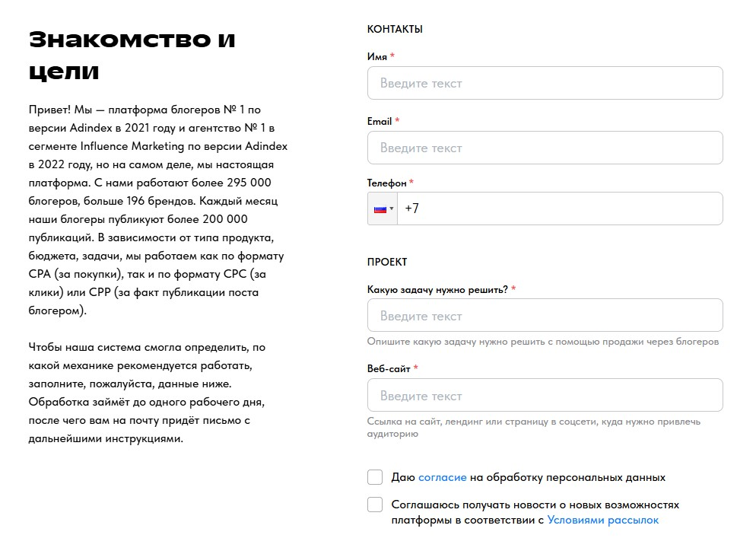Open the "Условиями рассылок" link
Screen dimensions: 756x554
pos(603,521)
